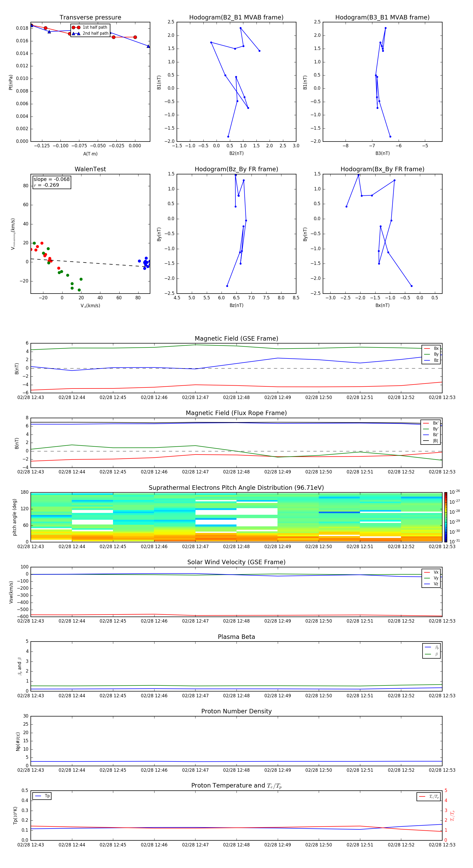
Task: Select the Suprathermal Electrons Pitch Angle Distribution title
Action: coord(236,488)
